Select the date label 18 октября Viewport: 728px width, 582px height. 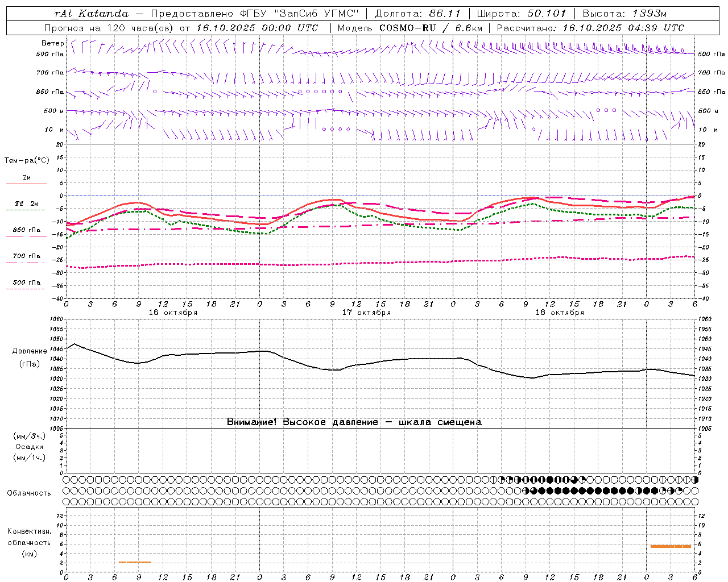560,313
